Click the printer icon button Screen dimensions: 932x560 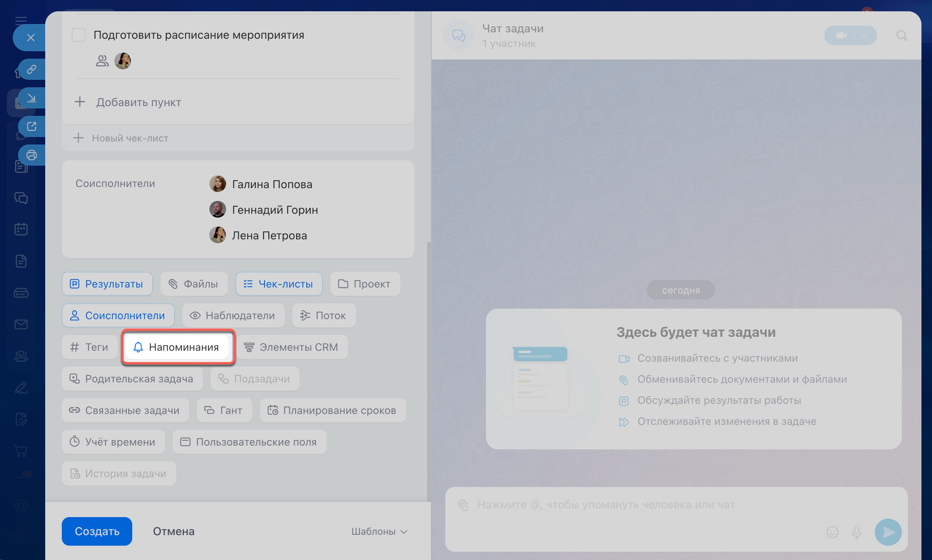click(31, 155)
